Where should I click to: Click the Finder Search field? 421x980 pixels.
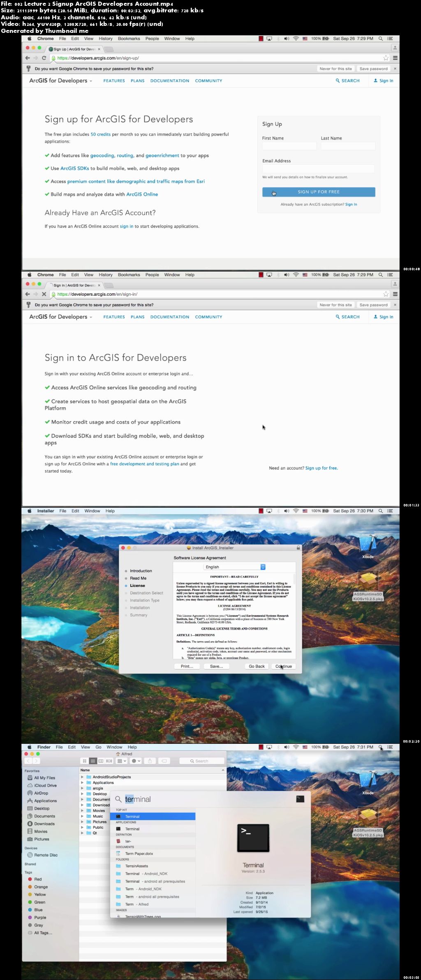(201, 761)
